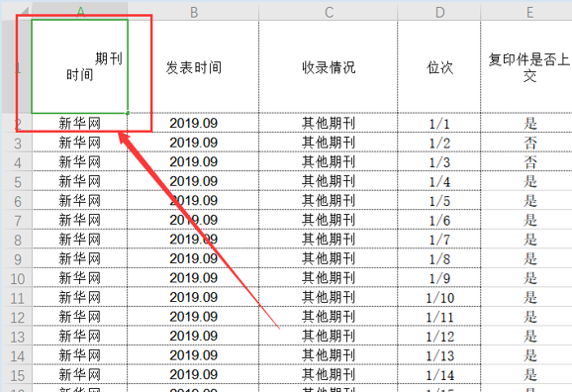Click 否 cell in row 3
Viewport: 572px width, 392px height.
[526, 143]
